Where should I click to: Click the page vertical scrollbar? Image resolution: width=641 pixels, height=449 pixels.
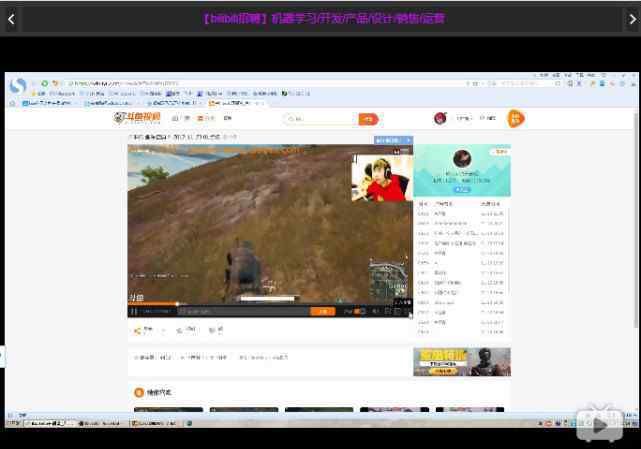tap(636, 221)
